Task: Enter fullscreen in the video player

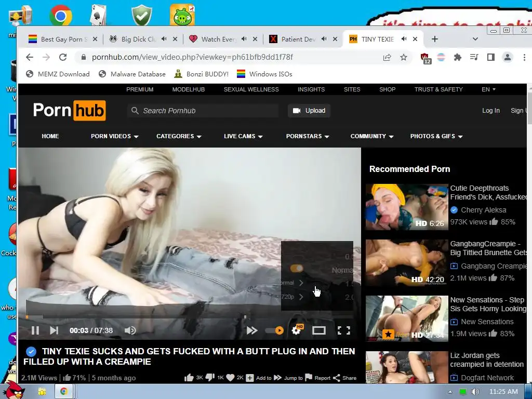Action: (344, 330)
